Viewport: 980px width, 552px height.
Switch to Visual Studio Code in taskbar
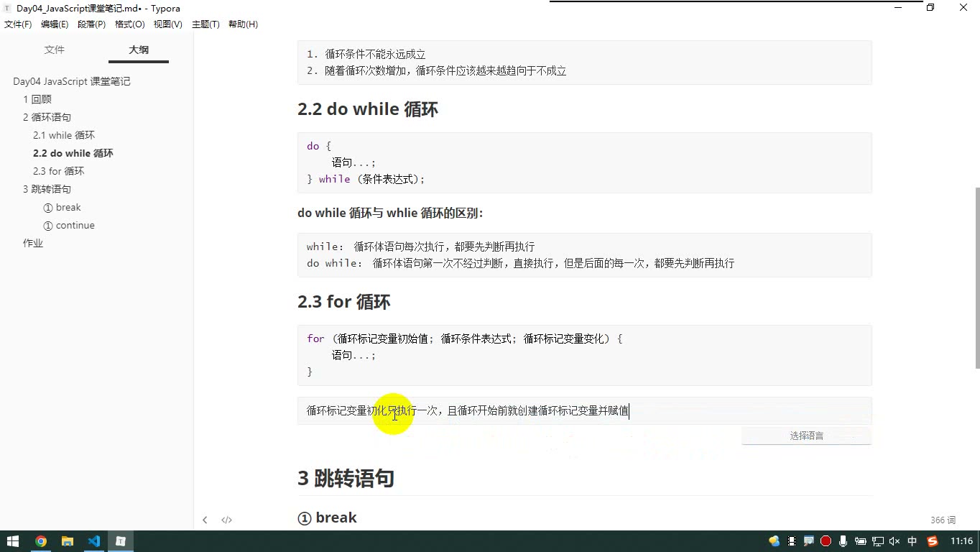tap(94, 541)
